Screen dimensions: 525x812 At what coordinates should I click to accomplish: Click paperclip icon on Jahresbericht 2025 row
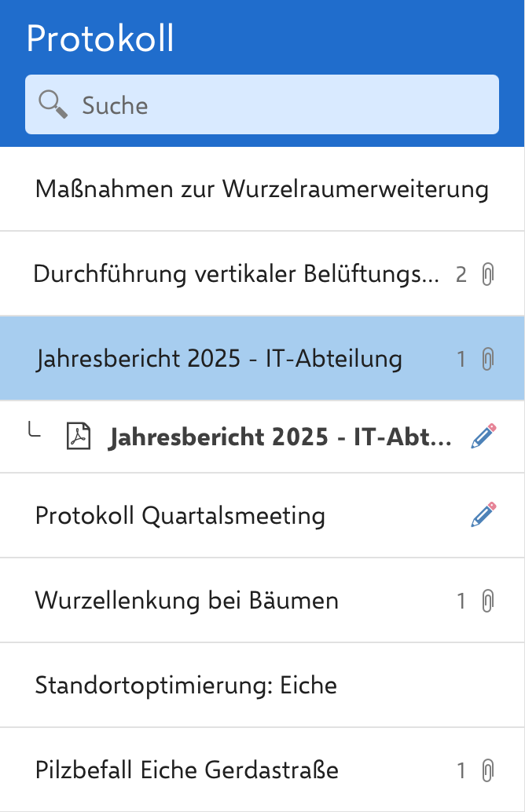tap(487, 360)
